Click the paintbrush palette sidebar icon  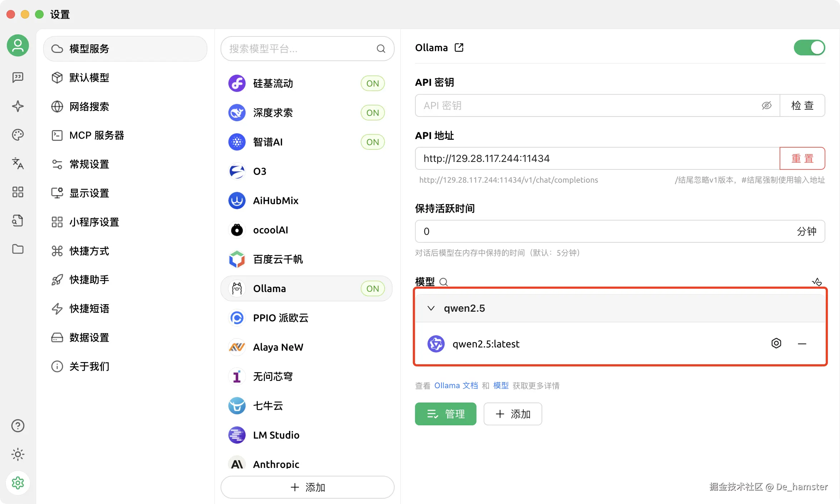click(18, 135)
